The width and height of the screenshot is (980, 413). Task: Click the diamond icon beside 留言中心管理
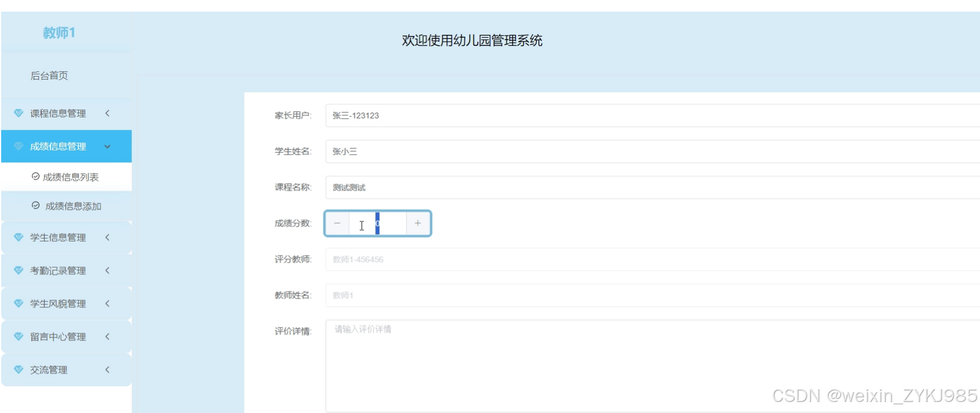19,337
